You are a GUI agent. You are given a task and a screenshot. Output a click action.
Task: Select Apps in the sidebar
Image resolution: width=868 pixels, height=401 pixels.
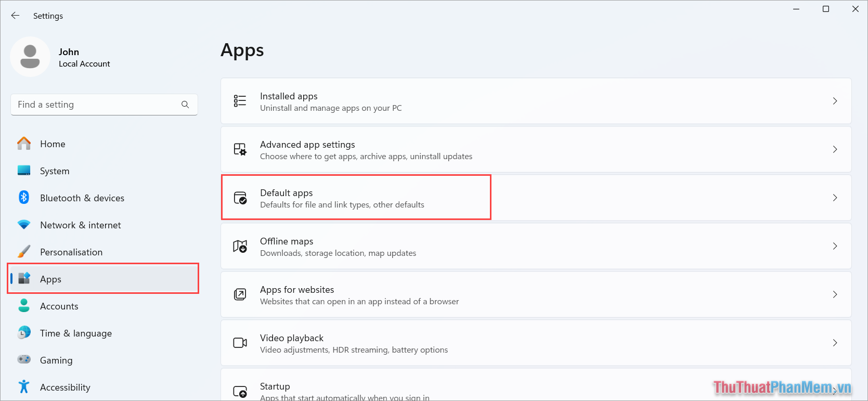(x=50, y=279)
